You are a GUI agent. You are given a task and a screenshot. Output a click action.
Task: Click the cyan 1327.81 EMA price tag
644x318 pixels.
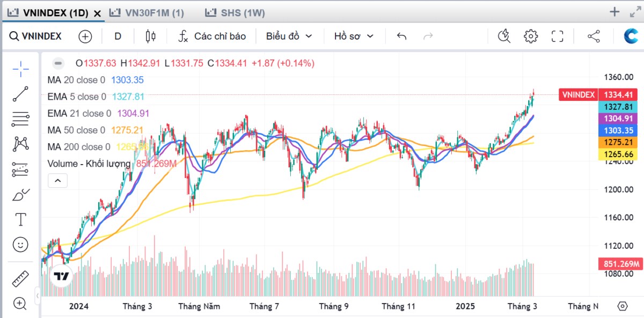[x=618, y=107]
